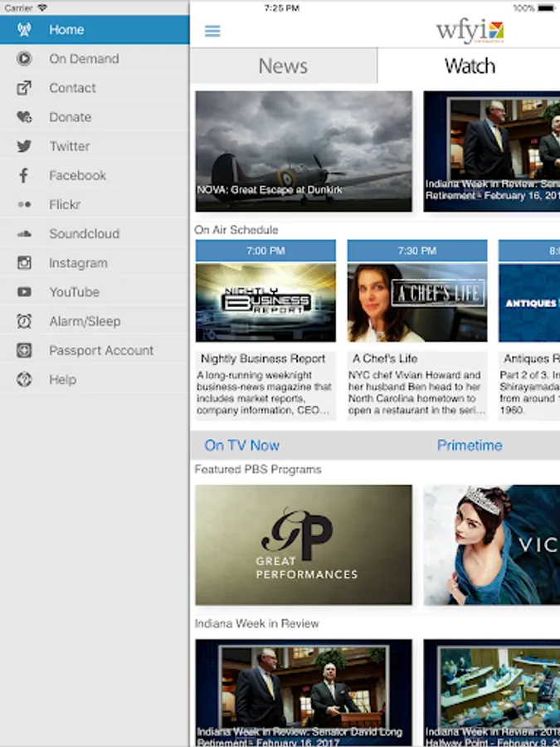560x747 pixels.
Task: Open the On Demand menu entry
Action: [95, 59]
